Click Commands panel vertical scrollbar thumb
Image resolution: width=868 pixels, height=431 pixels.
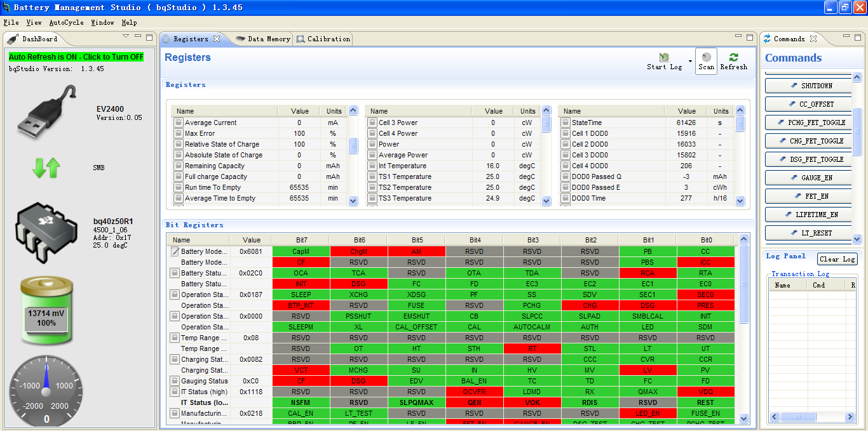click(857, 131)
